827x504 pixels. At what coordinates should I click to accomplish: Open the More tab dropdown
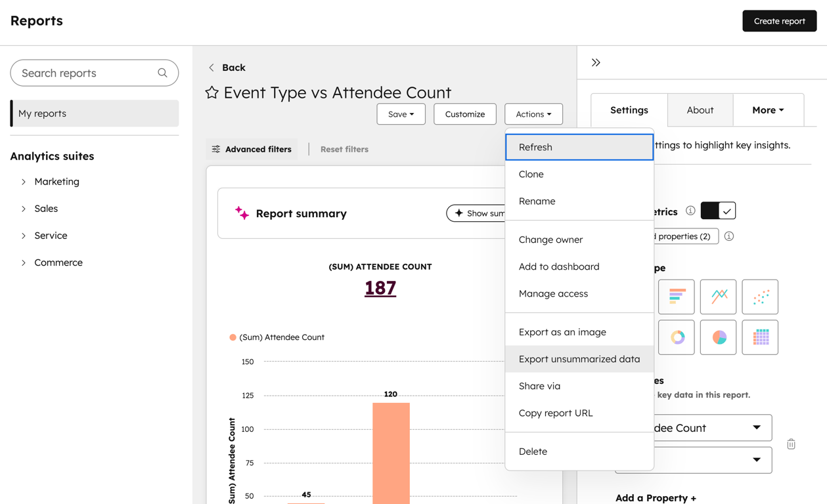pos(768,110)
